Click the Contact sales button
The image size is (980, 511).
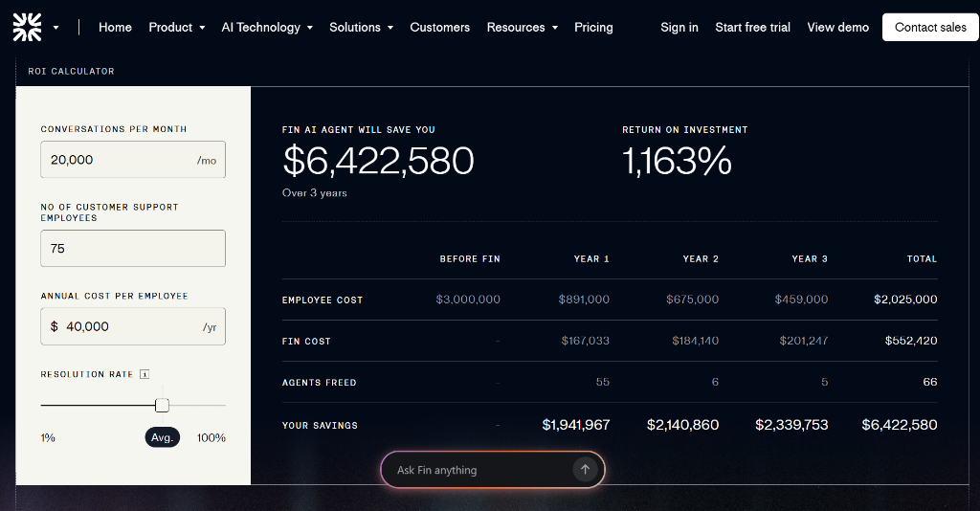point(930,28)
